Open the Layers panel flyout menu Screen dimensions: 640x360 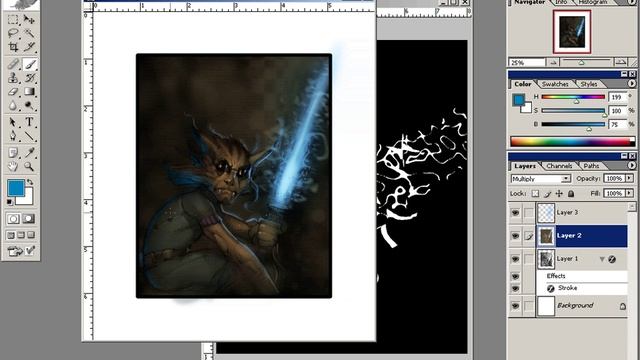632,165
